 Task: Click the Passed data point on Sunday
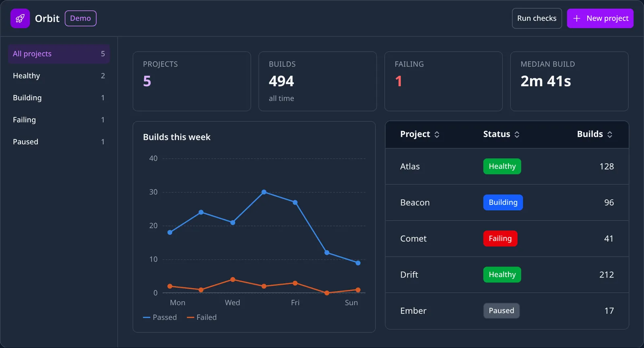358,263
